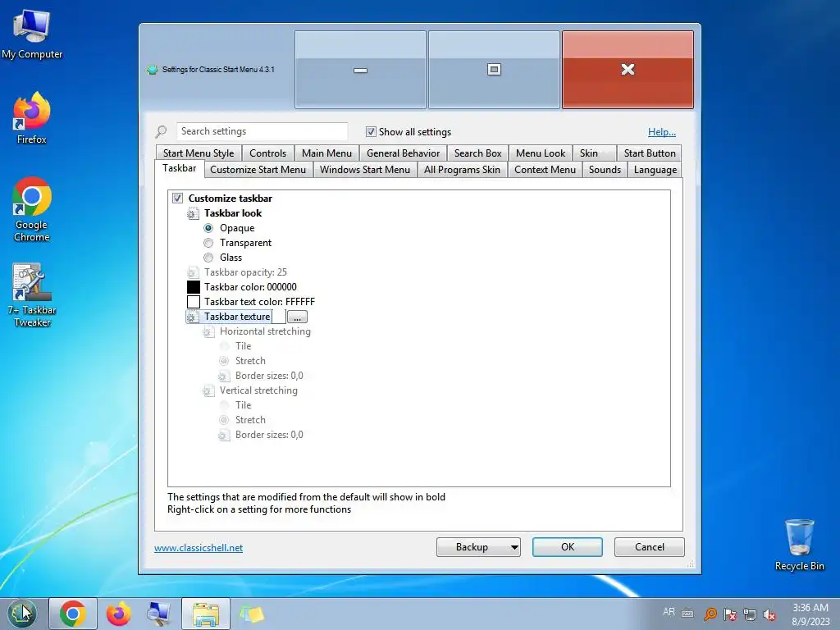Click the yellow notes icon on the taskbar

tap(251, 614)
